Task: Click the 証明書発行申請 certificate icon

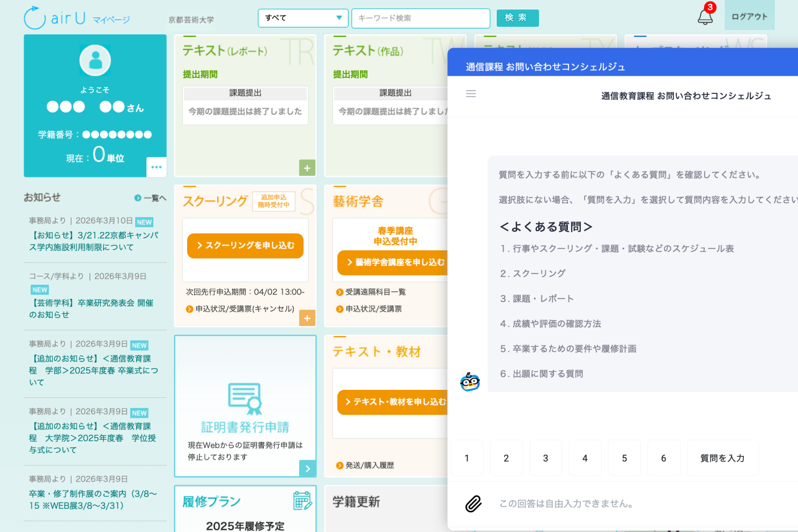Action: point(245,399)
